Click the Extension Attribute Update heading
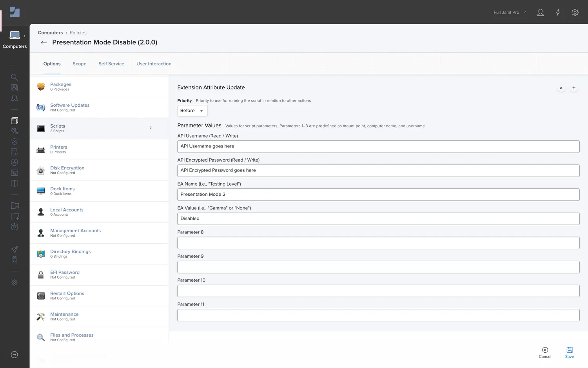Viewport: 588px width, 368px height. [211, 87]
